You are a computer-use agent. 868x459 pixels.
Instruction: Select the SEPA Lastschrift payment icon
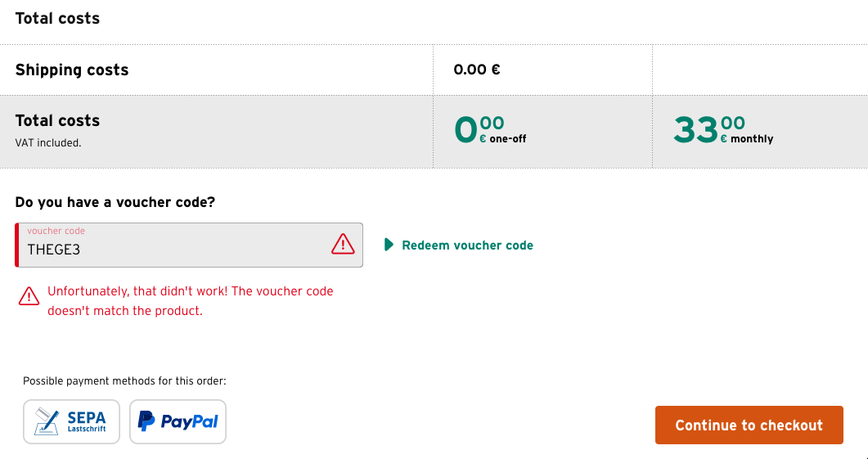click(71, 421)
